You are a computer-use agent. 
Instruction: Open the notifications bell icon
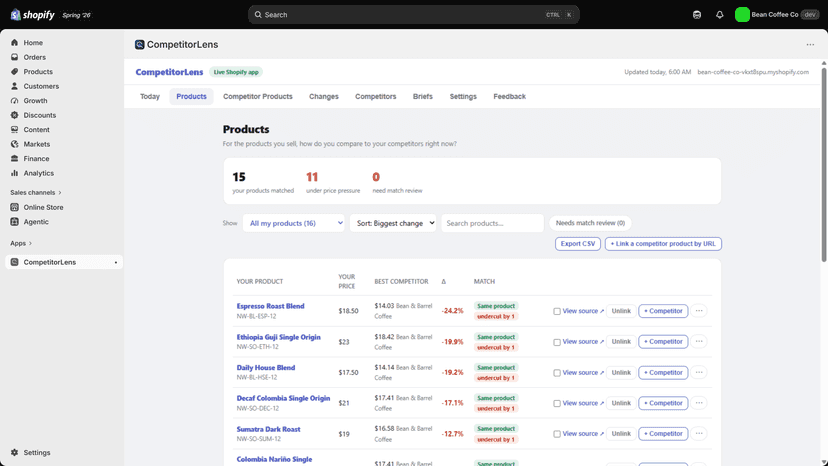pos(719,15)
